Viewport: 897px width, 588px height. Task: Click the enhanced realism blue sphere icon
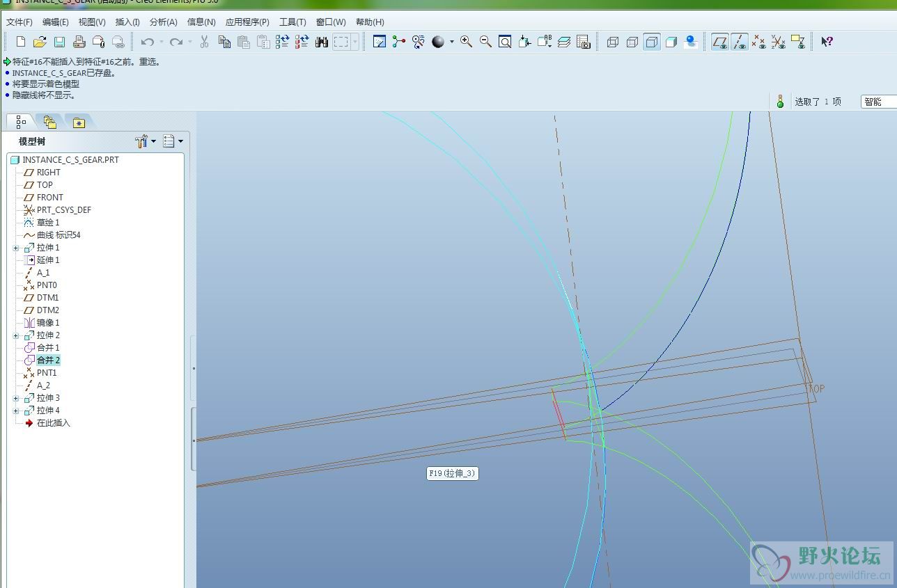pos(691,42)
